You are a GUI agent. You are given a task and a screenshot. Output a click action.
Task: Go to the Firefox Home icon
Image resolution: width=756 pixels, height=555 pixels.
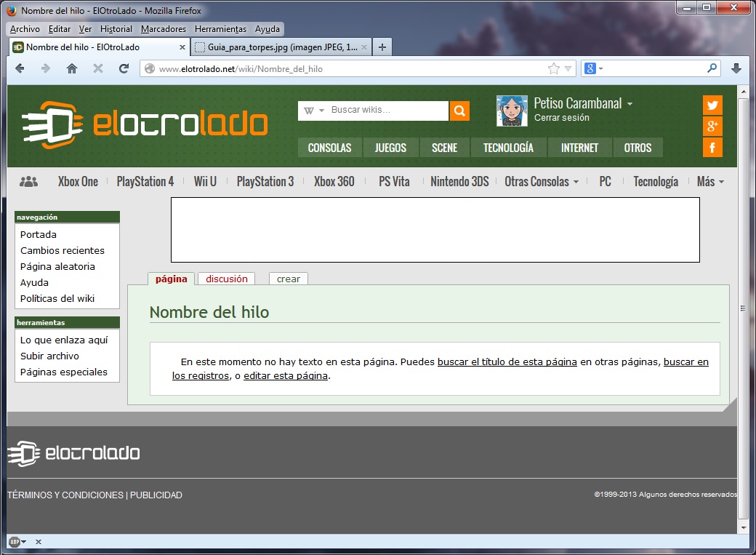click(72, 68)
